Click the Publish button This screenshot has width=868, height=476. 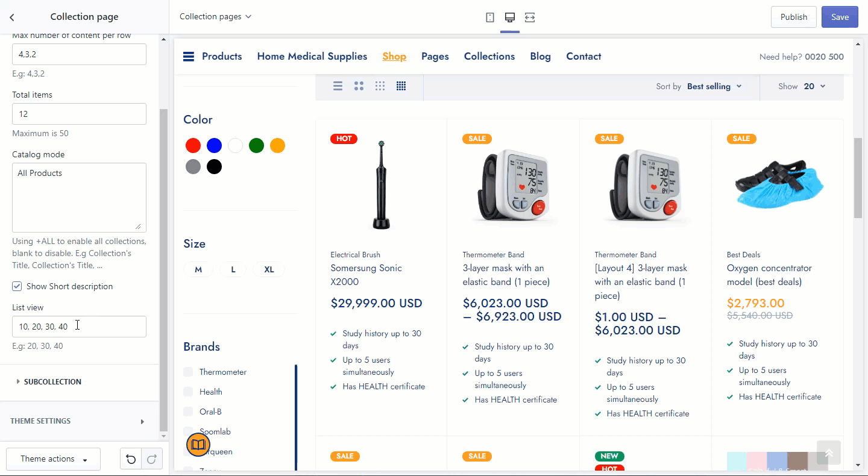[x=794, y=17]
